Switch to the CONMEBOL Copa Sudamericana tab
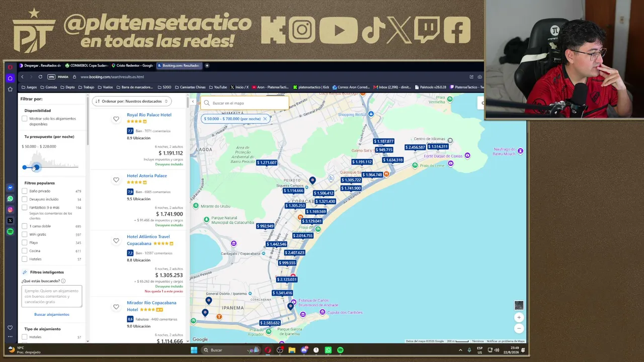This screenshot has height=362, width=644. (x=88, y=65)
